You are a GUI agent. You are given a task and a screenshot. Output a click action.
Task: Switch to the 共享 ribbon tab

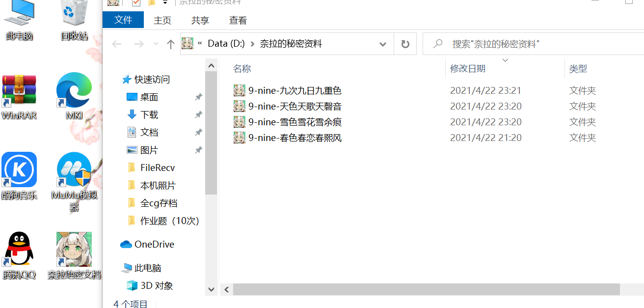[x=200, y=20]
